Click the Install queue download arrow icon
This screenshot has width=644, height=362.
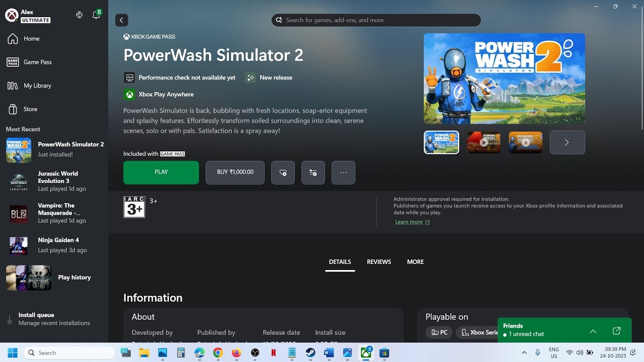(10, 319)
